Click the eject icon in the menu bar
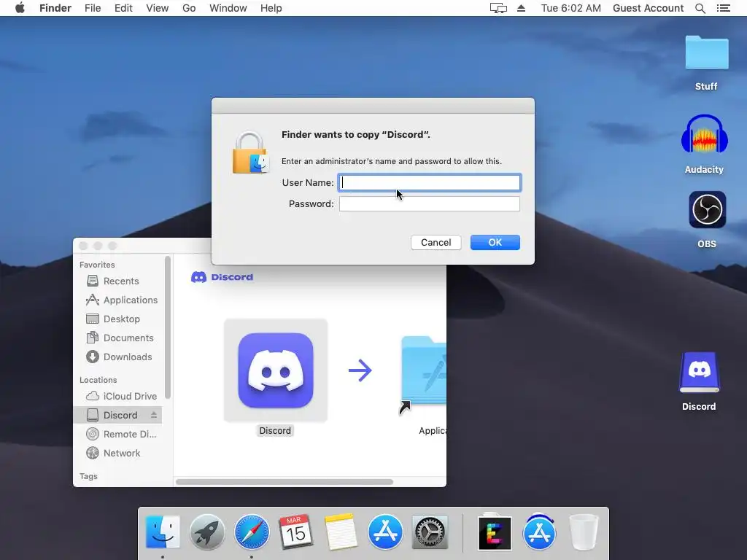Image resolution: width=747 pixels, height=560 pixels. click(521, 8)
